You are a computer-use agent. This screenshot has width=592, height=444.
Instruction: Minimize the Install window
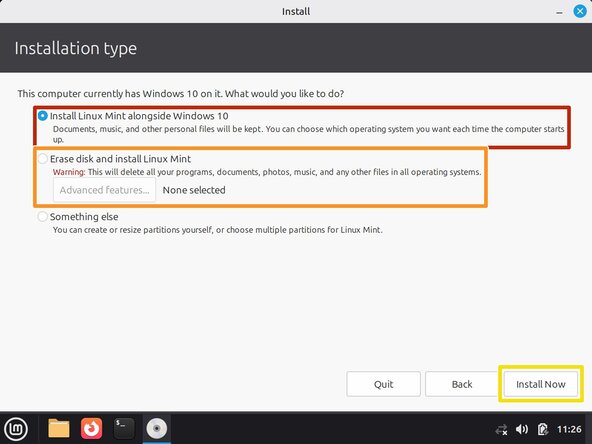click(559, 12)
